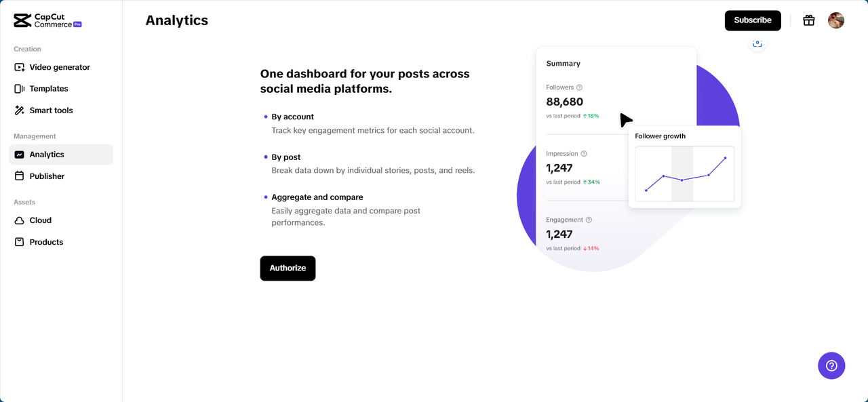The width and height of the screenshot is (868, 402).
Task: Click the Impression info question icon
Action: pyautogui.click(x=584, y=154)
